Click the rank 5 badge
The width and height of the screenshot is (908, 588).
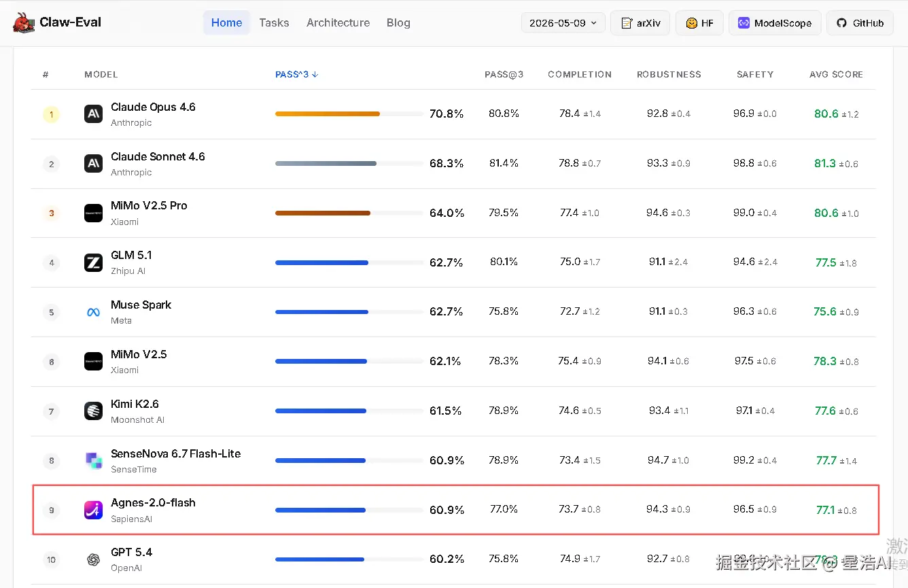(51, 313)
